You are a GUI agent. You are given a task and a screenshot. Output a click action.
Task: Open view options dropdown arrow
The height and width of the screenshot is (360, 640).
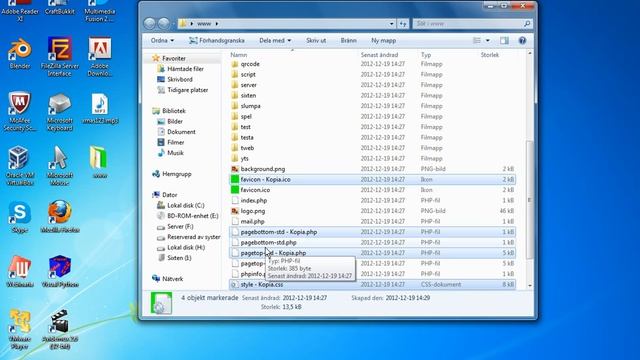click(x=487, y=40)
